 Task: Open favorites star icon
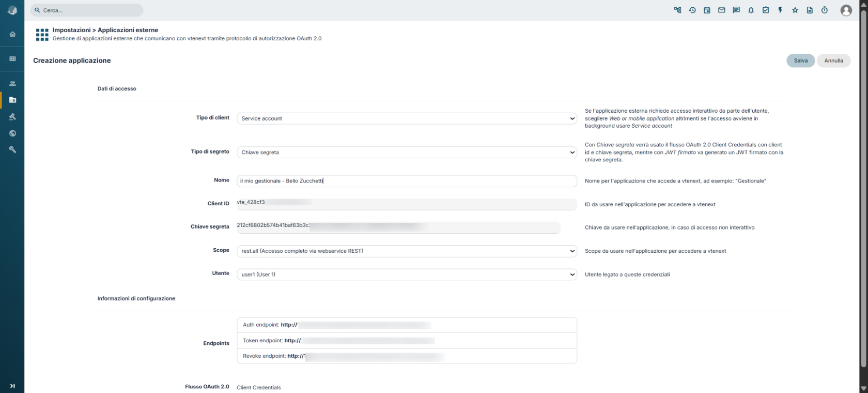795,10
